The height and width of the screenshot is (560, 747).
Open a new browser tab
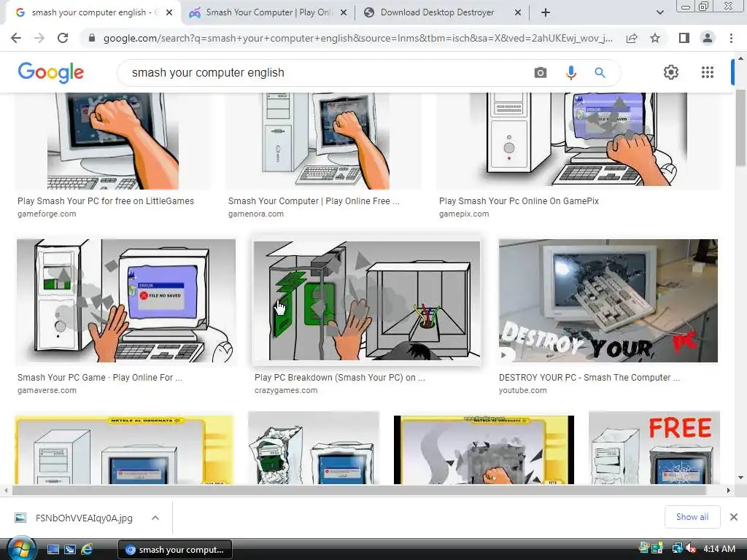[x=546, y=12]
